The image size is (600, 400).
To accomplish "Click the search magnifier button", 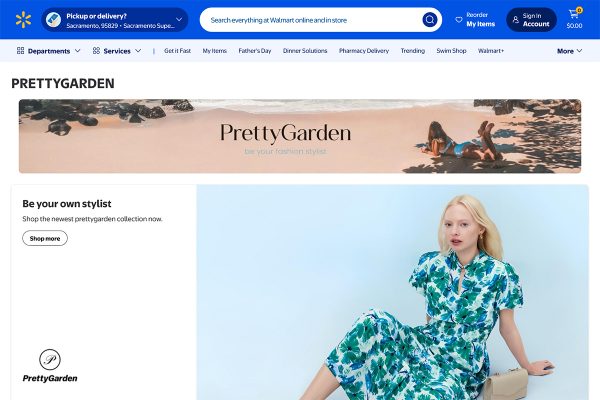I will tap(430, 20).
